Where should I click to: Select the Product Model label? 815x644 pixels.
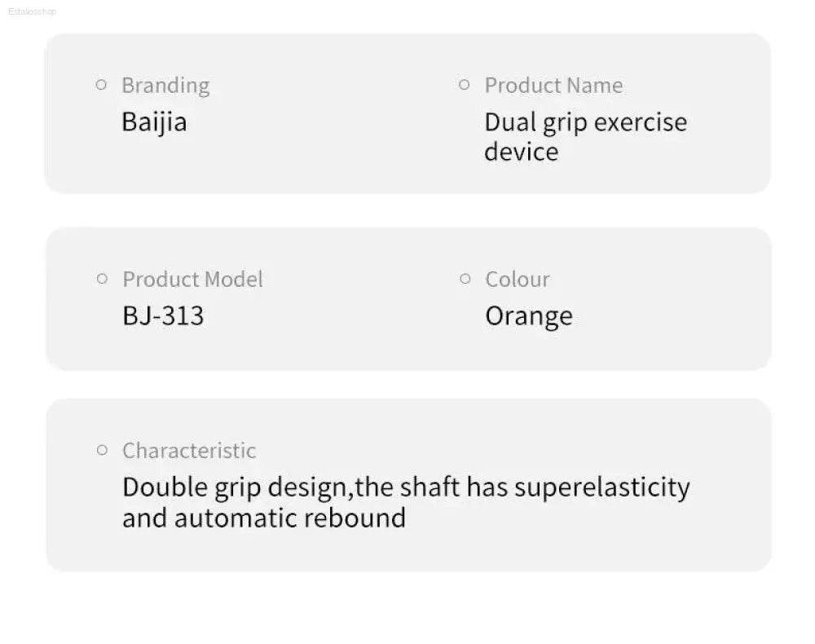click(193, 279)
